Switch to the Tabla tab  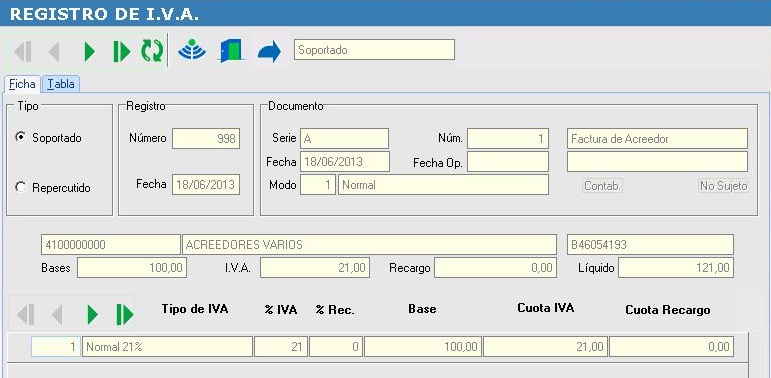[61, 84]
